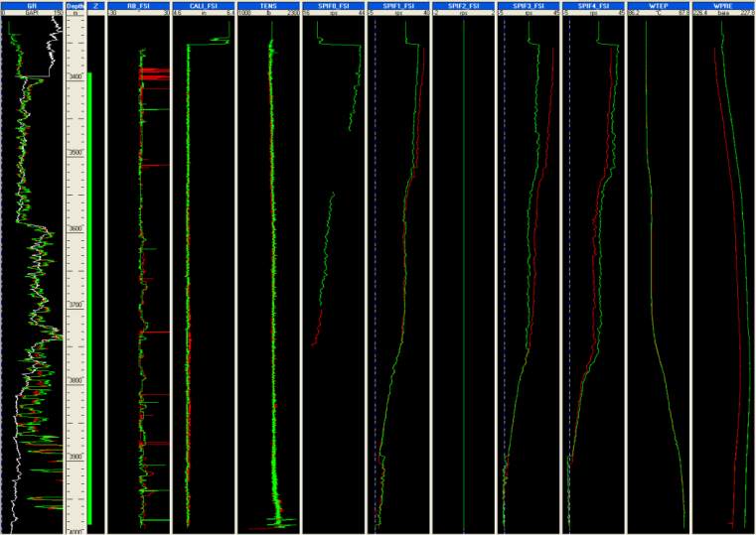Click the 3800 depth label
Viewport: 756px width, 535px height.
(x=76, y=380)
